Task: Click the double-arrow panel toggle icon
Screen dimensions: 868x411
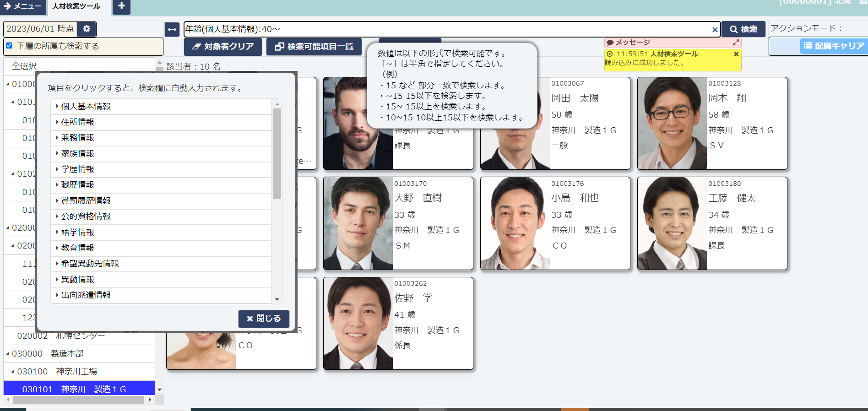Action: (172, 29)
